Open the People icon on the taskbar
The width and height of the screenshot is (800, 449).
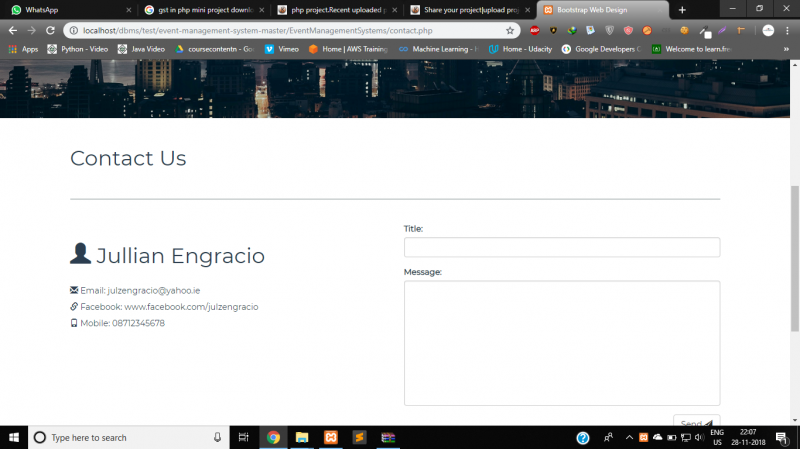pyautogui.click(x=608, y=437)
